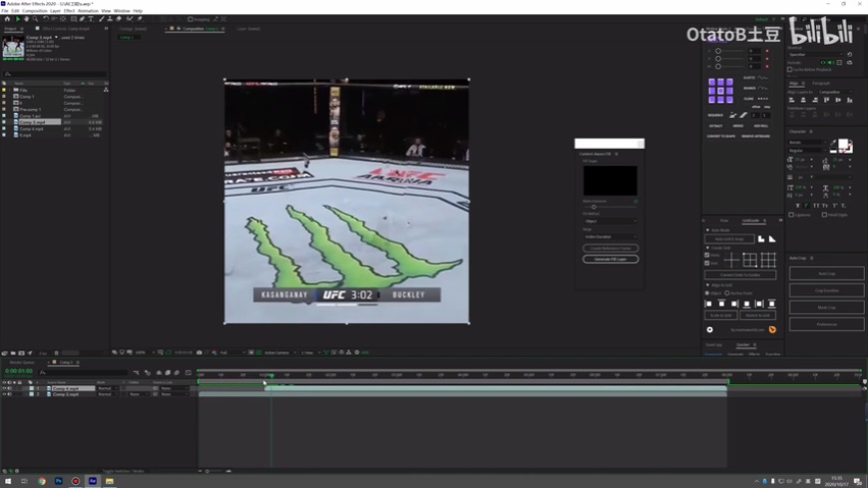This screenshot has width=868, height=488.
Task: Select the Roto Brush tool
Action: pos(130,19)
